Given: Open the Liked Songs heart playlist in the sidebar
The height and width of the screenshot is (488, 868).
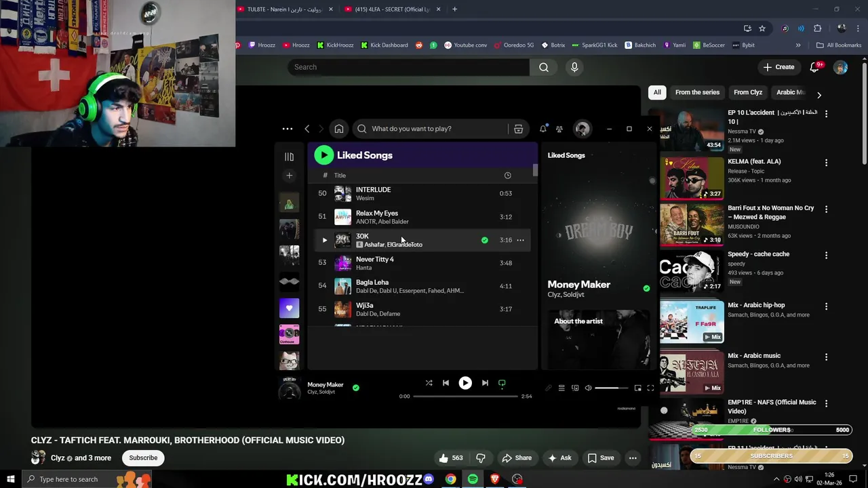Looking at the screenshot, I should 289,308.
